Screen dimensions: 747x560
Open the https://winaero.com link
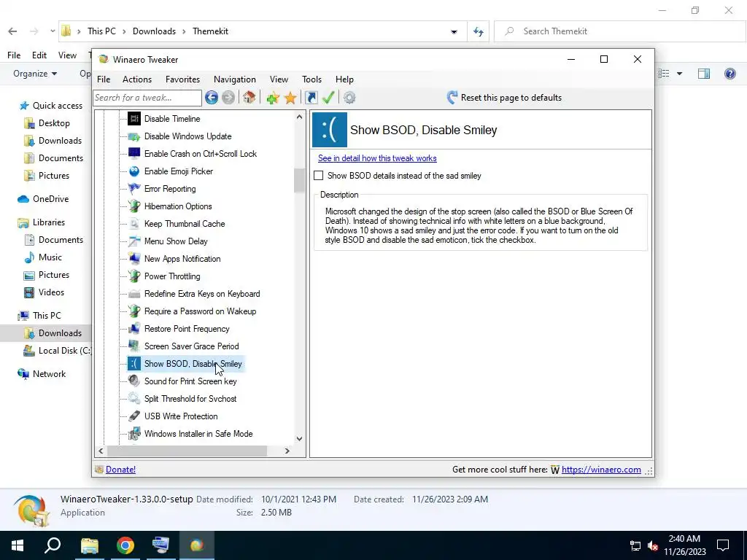pyautogui.click(x=601, y=470)
